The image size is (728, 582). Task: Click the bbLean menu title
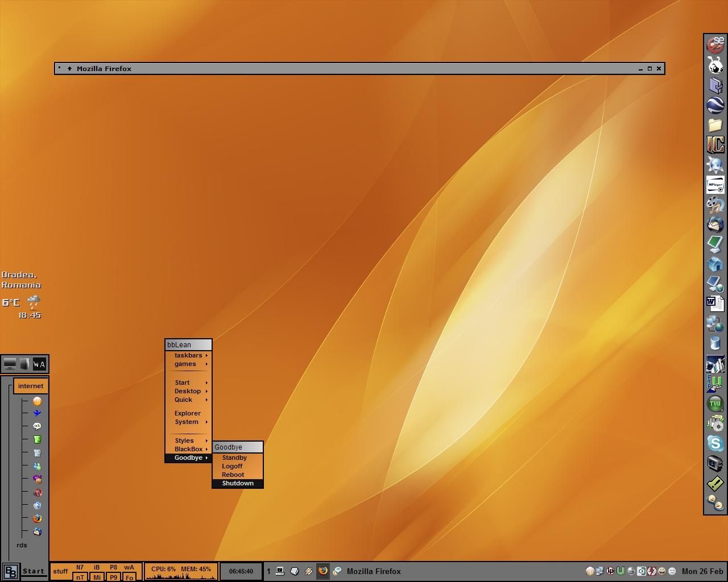click(188, 345)
